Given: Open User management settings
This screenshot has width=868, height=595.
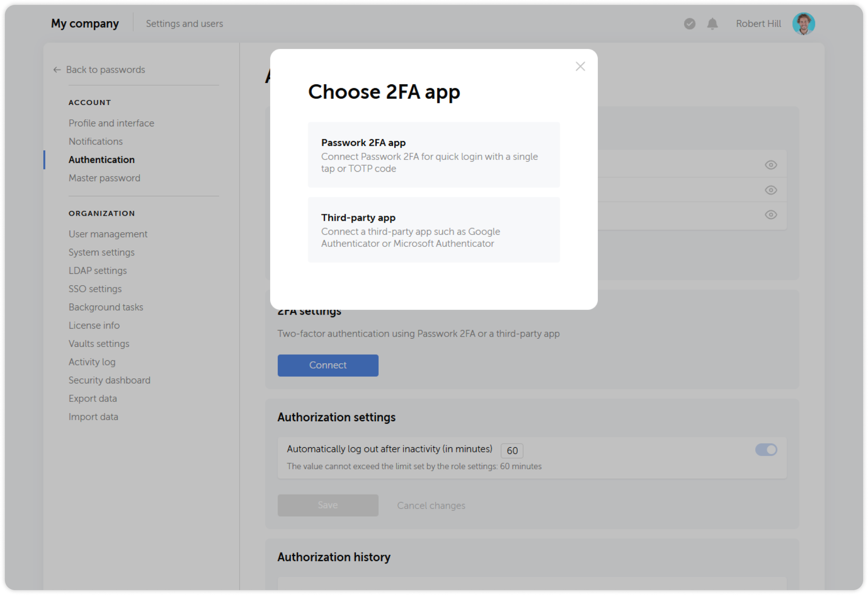Looking at the screenshot, I should (x=108, y=234).
